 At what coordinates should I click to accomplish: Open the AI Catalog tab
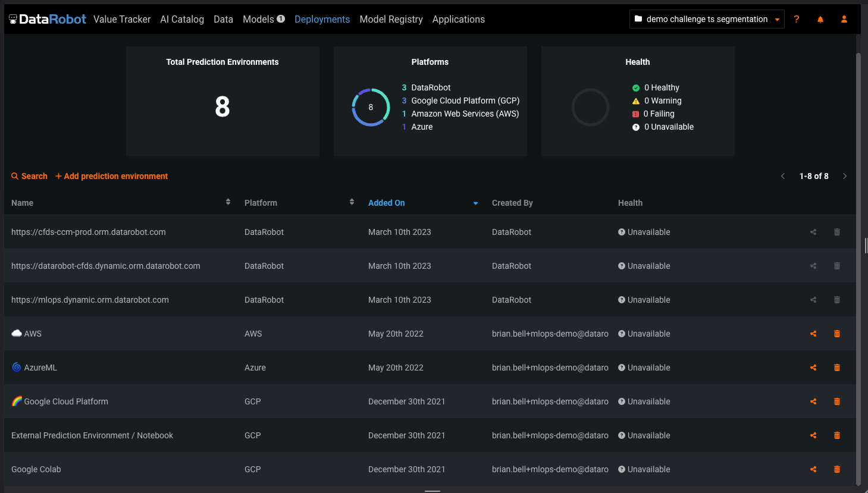182,19
